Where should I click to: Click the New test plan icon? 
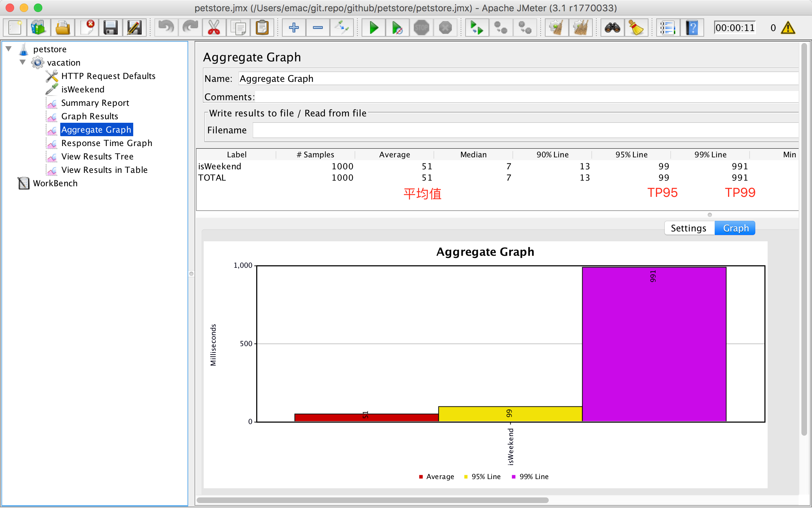13,27
